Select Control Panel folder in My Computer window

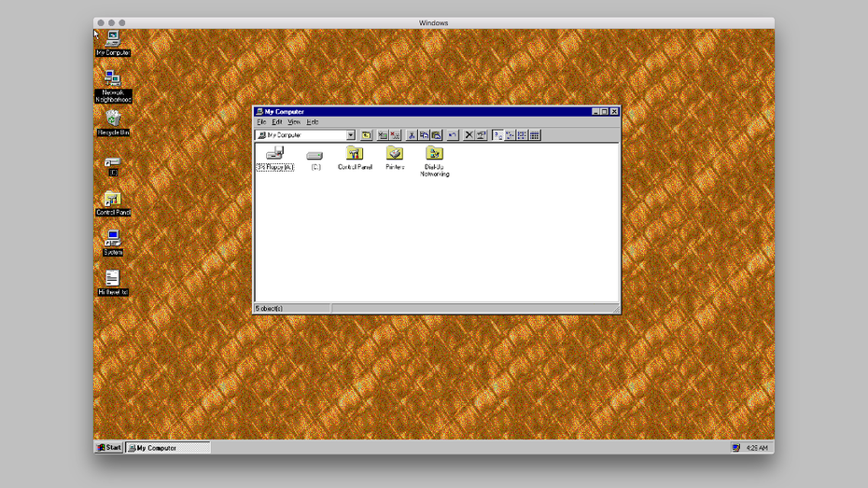tap(355, 159)
